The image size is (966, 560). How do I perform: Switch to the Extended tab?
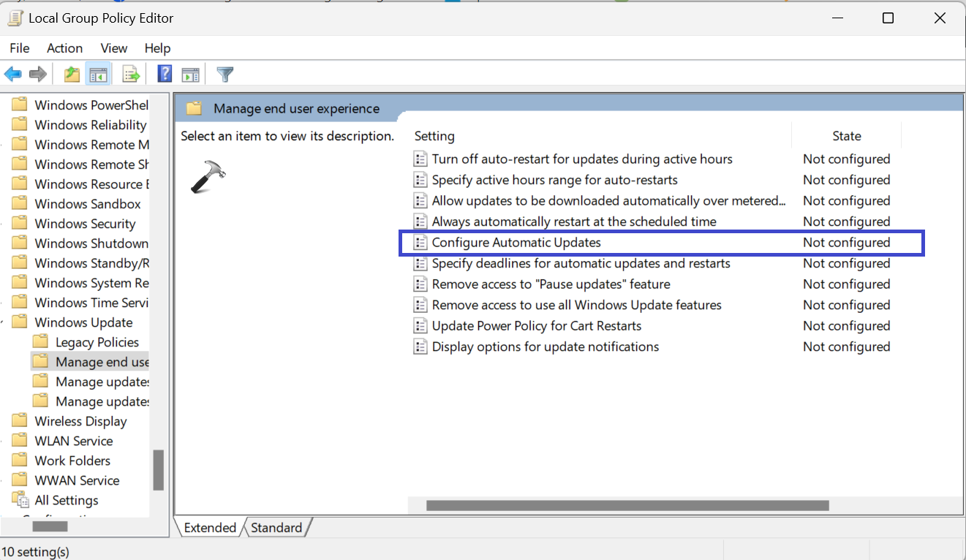(x=211, y=528)
